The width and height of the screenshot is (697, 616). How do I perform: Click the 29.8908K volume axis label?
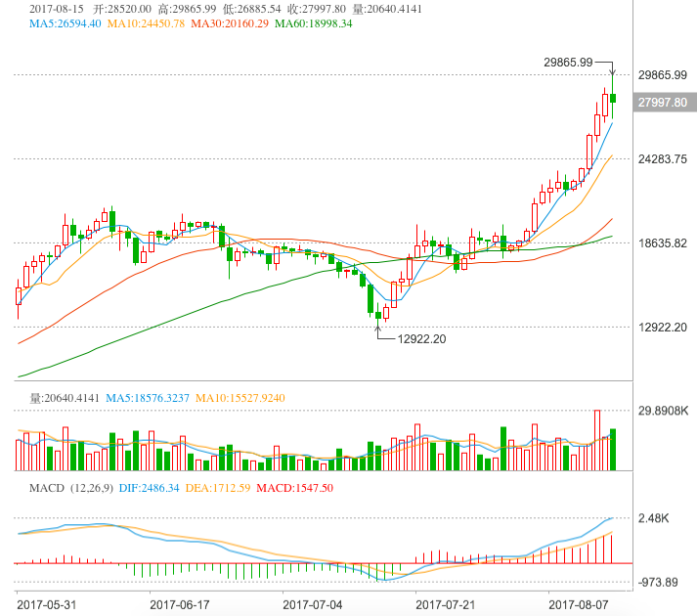(x=663, y=411)
